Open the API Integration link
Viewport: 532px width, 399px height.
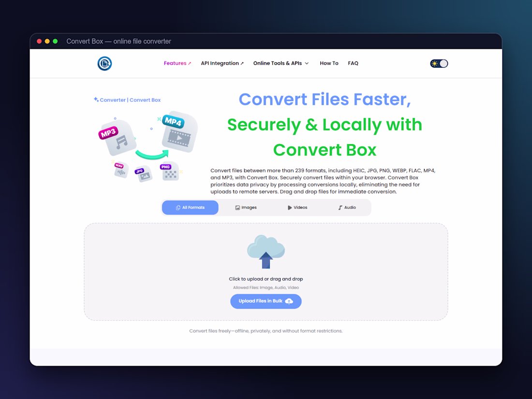(222, 63)
